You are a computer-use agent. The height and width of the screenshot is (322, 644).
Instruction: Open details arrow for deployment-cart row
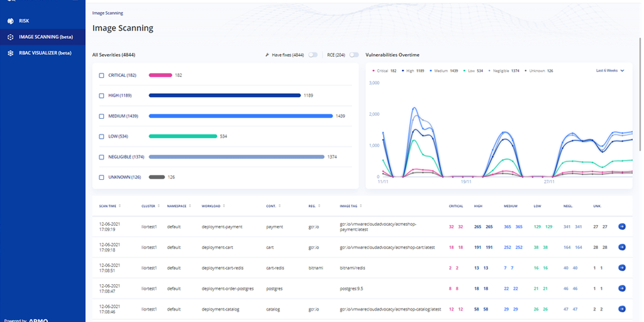click(x=622, y=247)
